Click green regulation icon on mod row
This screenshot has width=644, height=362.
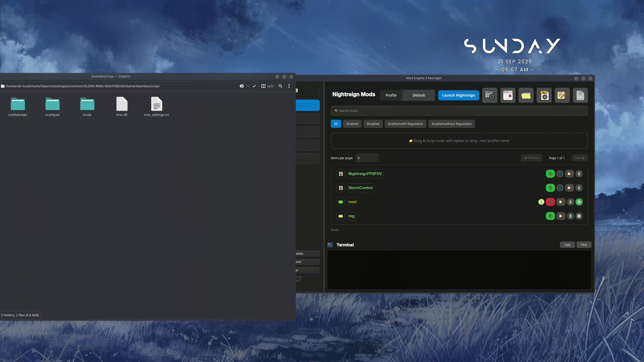[x=579, y=202]
